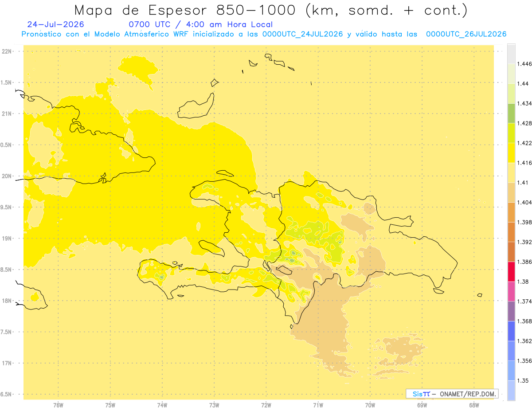Pick the pink legend swatch between 1.374 and 1.38

tap(511, 291)
